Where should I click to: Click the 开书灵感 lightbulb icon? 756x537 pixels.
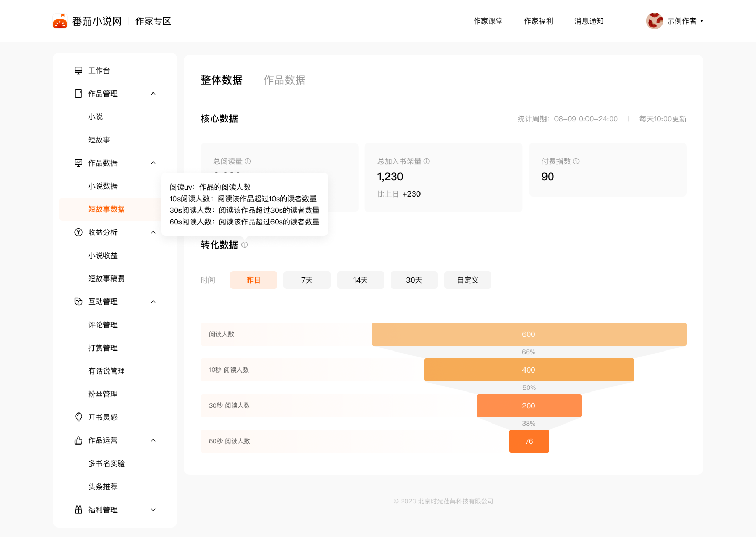[x=78, y=417]
